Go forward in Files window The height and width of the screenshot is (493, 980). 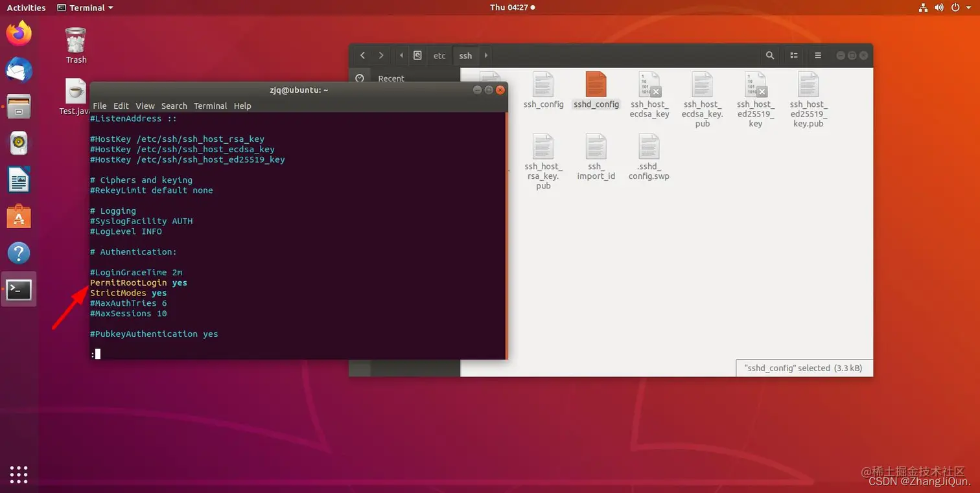click(381, 56)
